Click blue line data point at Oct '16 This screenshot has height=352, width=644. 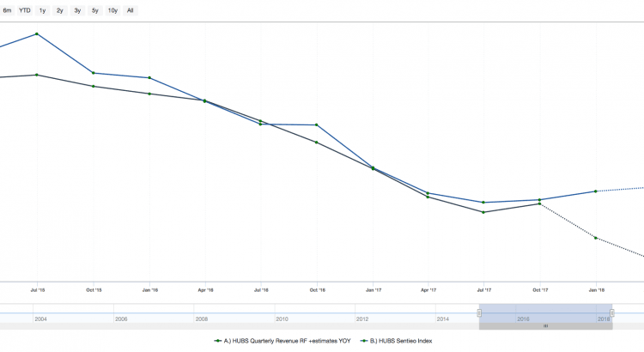point(317,125)
